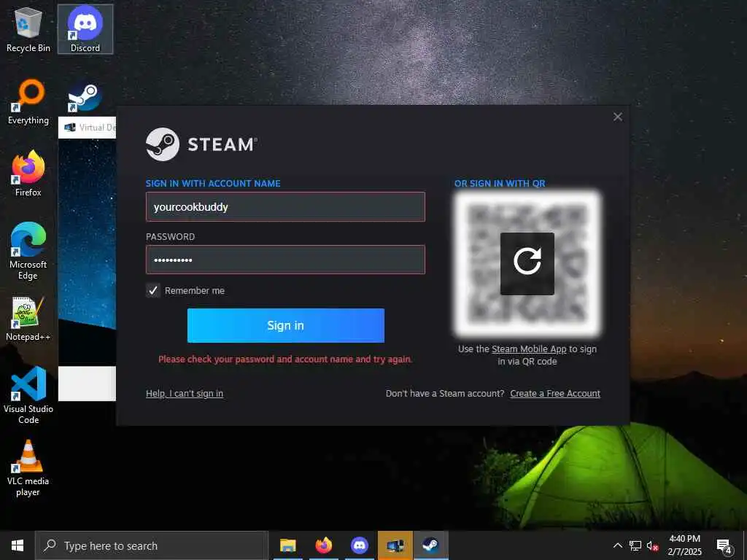Open the Steam Mobile App link
This screenshot has height=560, width=747.
[x=529, y=349]
